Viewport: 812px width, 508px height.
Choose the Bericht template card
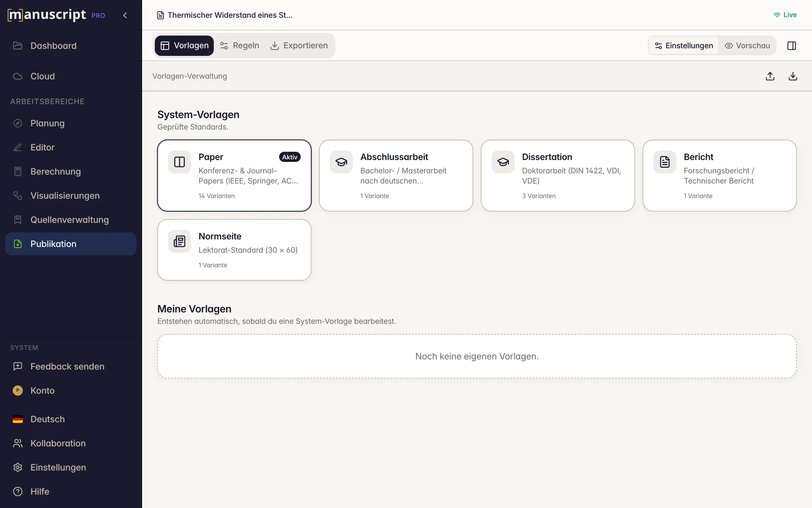click(x=719, y=176)
